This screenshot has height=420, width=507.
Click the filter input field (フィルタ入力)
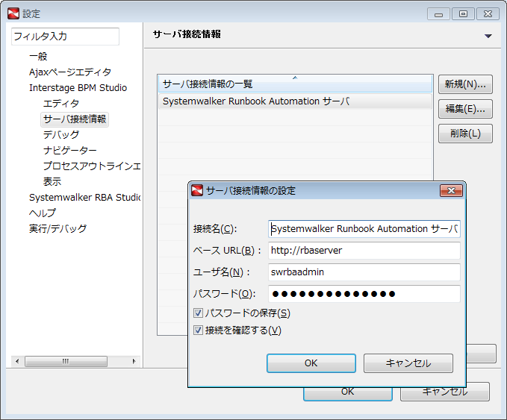click(65, 37)
